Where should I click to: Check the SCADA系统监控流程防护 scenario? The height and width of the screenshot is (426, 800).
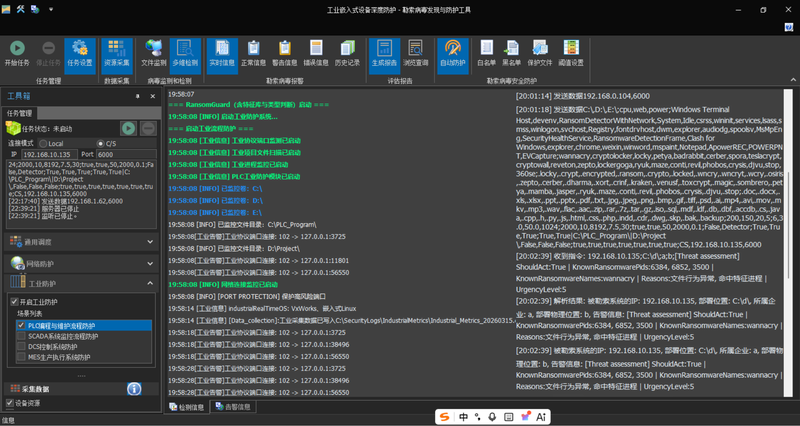[x=20, y=336]
